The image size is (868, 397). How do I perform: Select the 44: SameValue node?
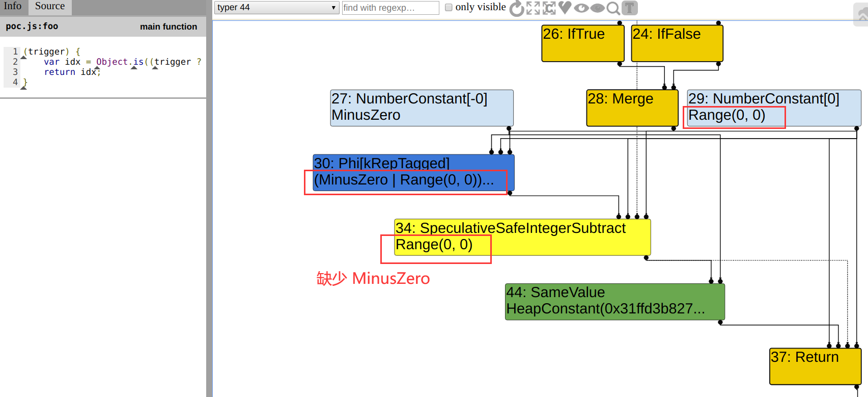614,301
